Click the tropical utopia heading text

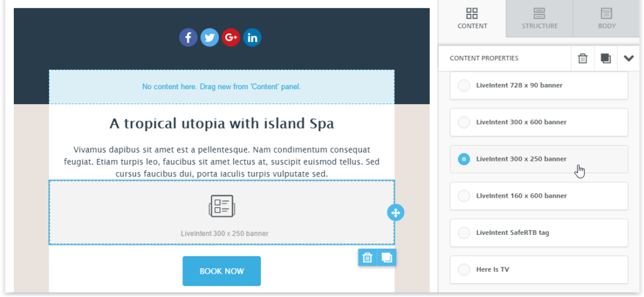tap(221, 124)
